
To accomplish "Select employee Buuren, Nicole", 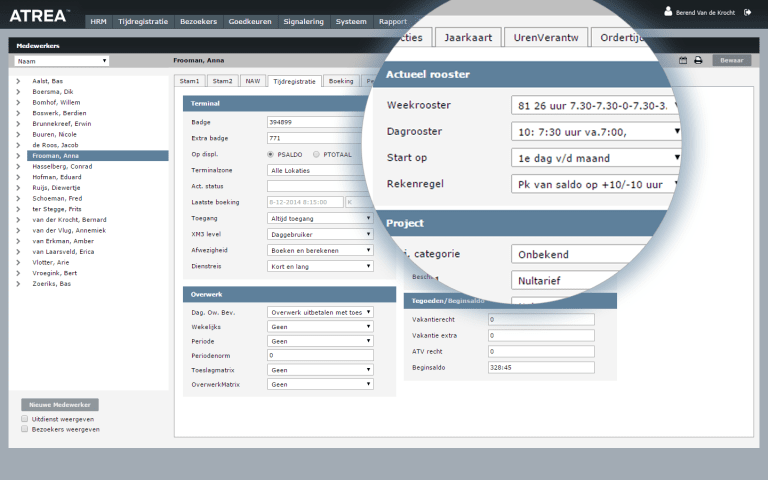I will click(54, 134).
